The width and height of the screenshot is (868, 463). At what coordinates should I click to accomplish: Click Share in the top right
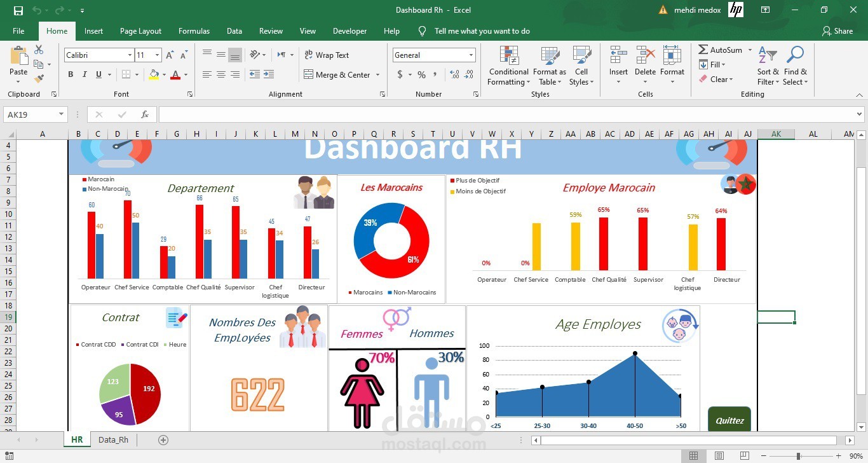click(x=837, y=31)
